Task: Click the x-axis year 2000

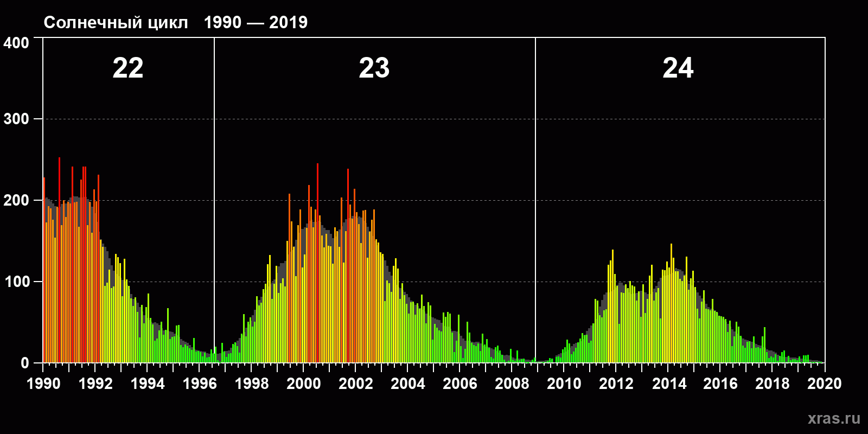Action: (x=304, y=384)
